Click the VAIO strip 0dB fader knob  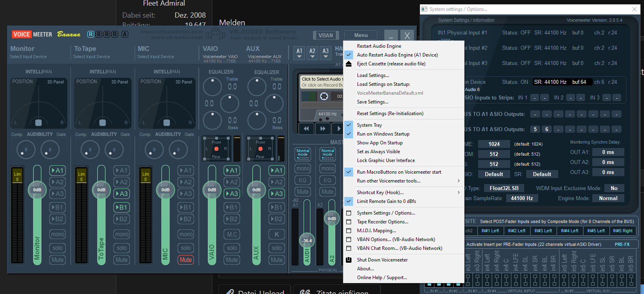click(212, 190)
